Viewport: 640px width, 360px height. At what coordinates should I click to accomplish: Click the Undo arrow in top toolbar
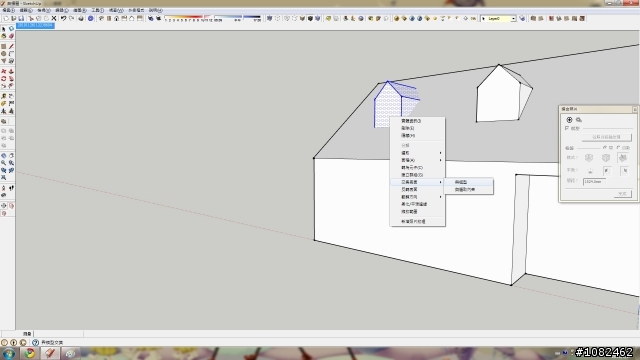(x=63, y=18)
